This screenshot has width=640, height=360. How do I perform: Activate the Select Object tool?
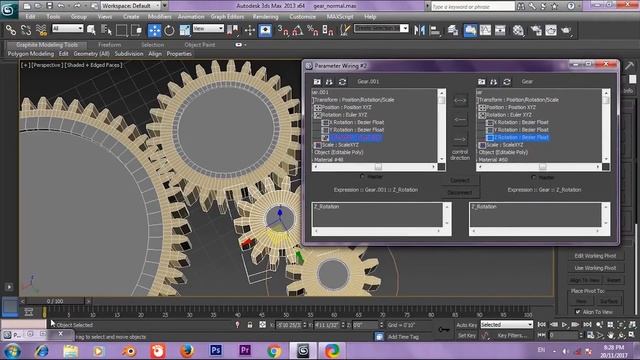coord(91,30)
